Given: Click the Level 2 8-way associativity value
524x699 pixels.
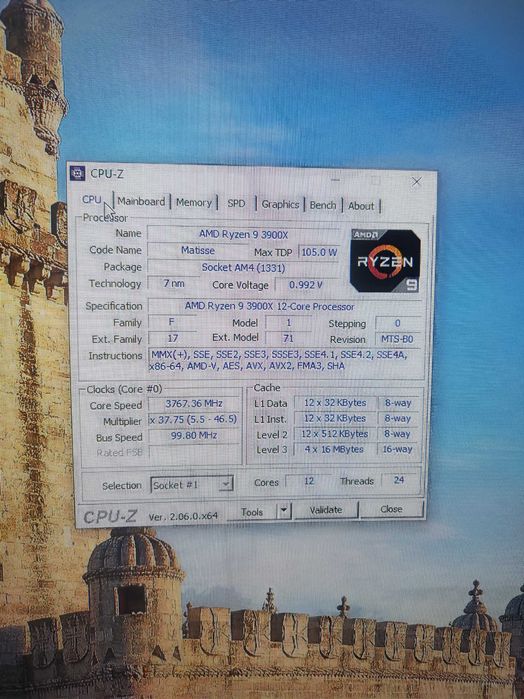Looking at the screenshot, I should (398, 434).
